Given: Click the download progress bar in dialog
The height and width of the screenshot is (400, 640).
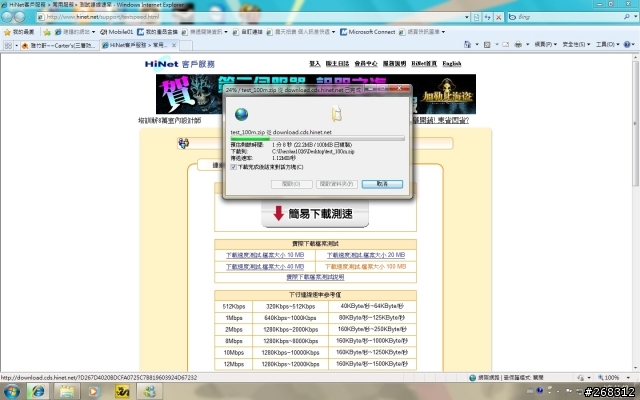Looking at the screenshot, I should (318, 139).
